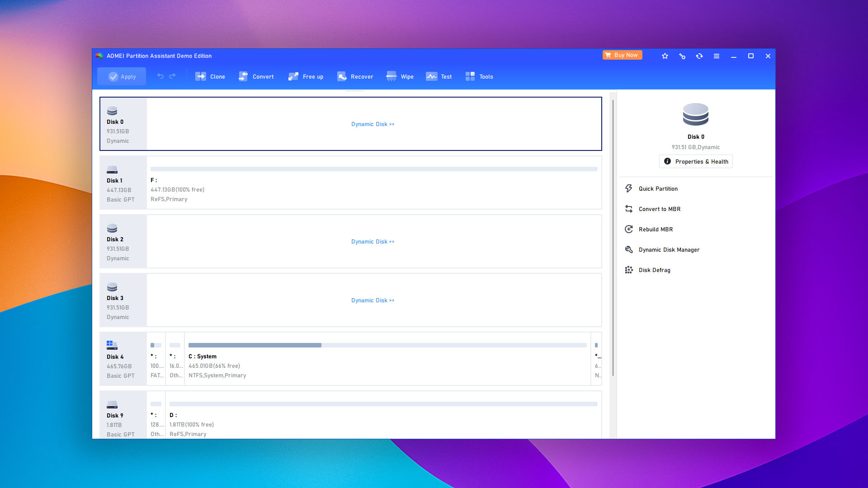Screen dimensions: 868x488
Task: Click the Dynamic Disk Manager wrench icon
Action: point(629,249)
